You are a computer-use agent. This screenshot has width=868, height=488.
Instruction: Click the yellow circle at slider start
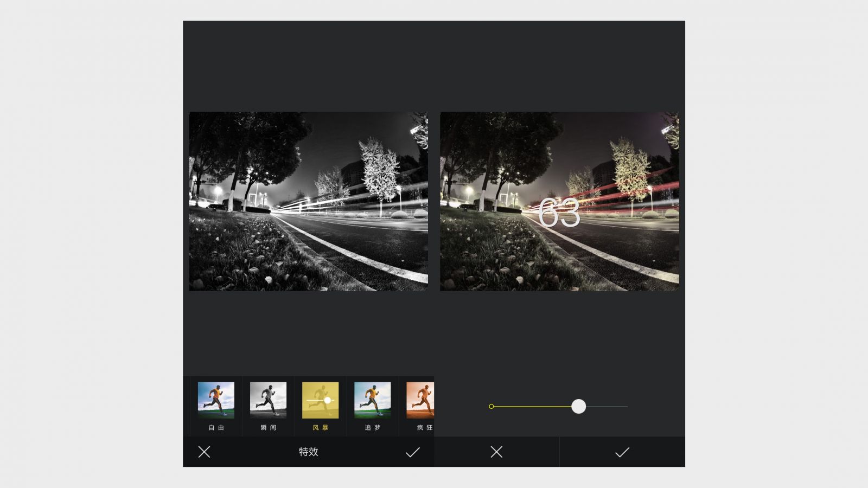click(x=492, y=406)
